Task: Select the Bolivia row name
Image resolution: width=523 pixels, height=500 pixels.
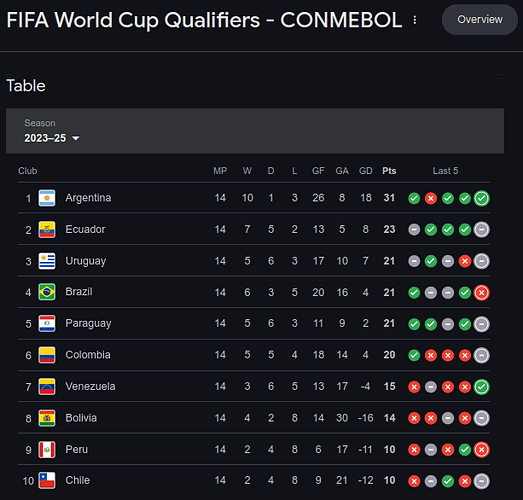Action: coord(81,418)
